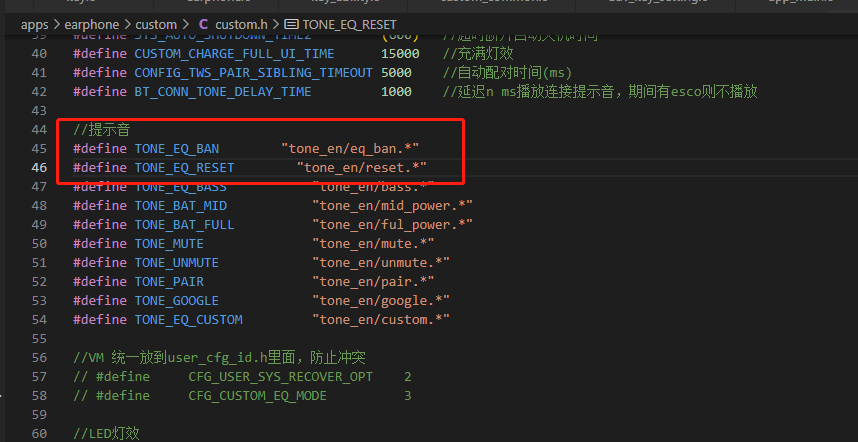858x442 pixels.
Task: Click line number 40 in gutter
Action: click(x=39, y=54)
